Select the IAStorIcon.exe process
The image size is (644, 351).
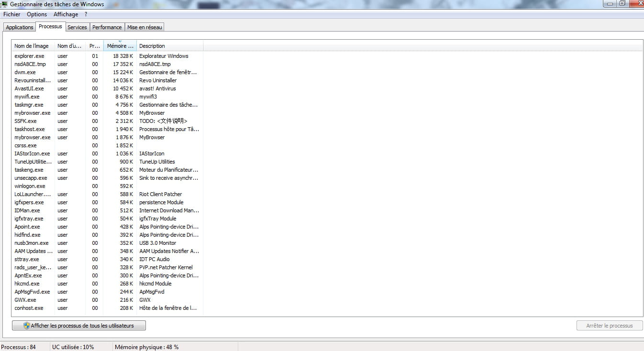coord(108,154)
